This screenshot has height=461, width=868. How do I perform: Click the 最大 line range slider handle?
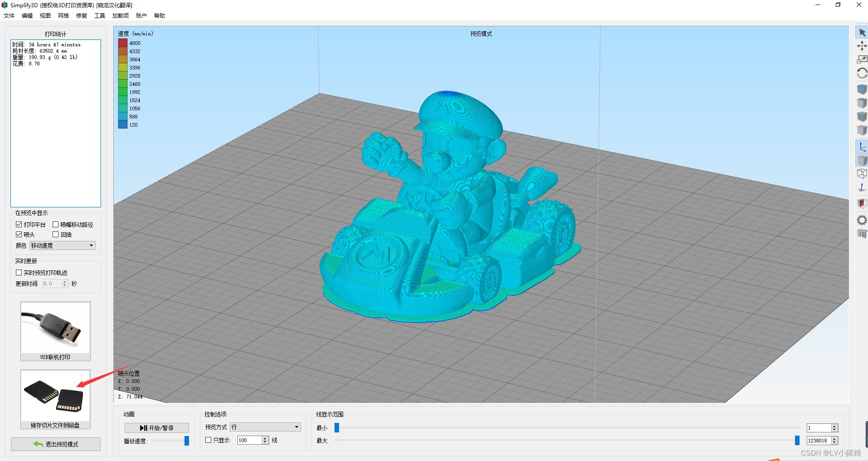[797, 440]
